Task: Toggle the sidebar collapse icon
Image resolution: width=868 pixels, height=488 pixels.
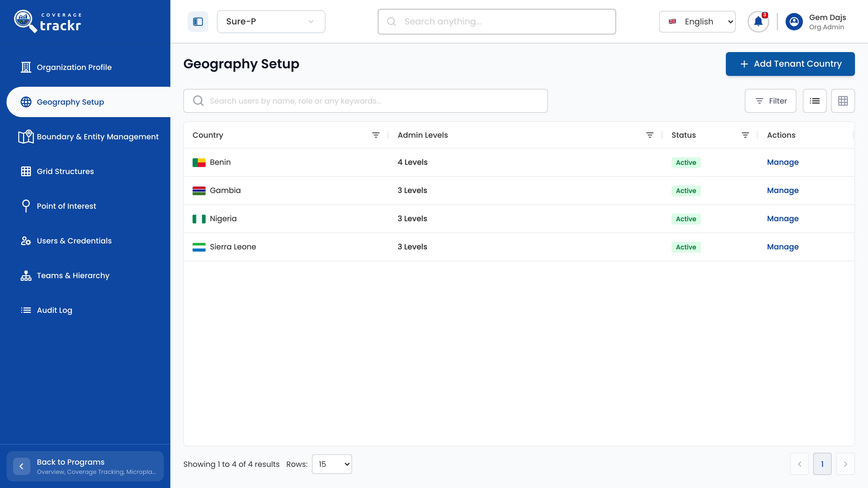Action: point(198,22)
